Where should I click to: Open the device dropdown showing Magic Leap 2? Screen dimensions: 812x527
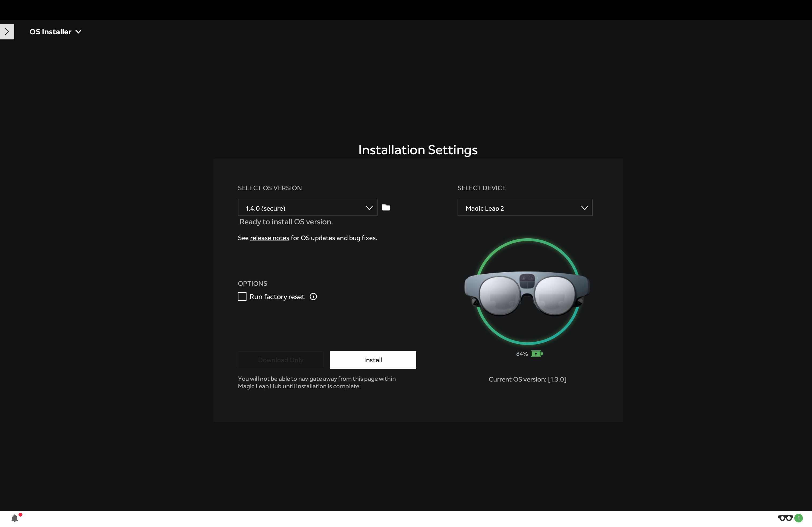[525, 208]
